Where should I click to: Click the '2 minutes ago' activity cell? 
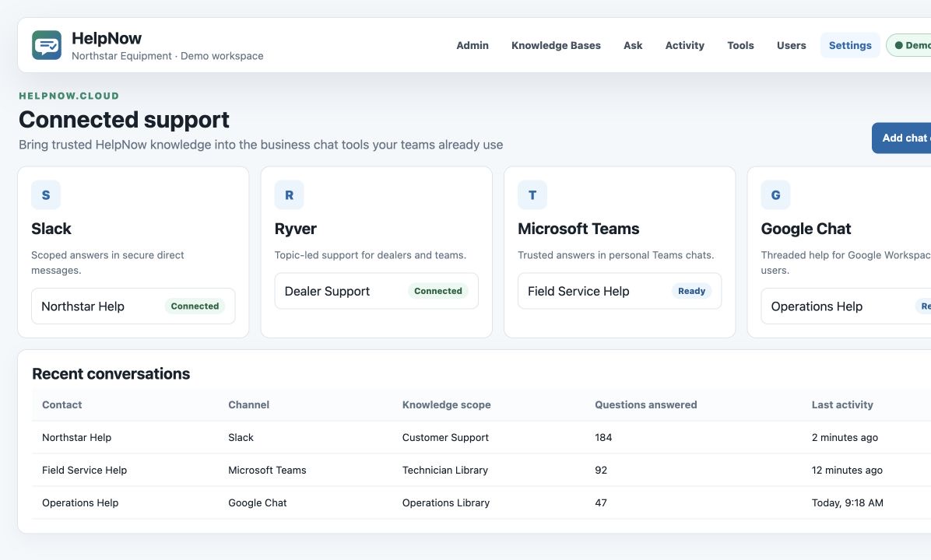click(845, 437)
